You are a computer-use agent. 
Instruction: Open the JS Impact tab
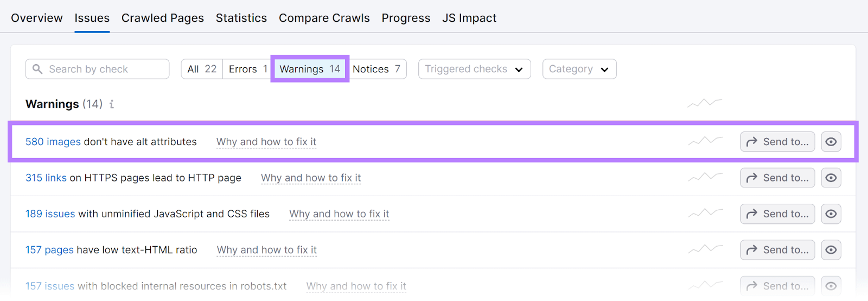pyautogui.click(x=469, y=18)
